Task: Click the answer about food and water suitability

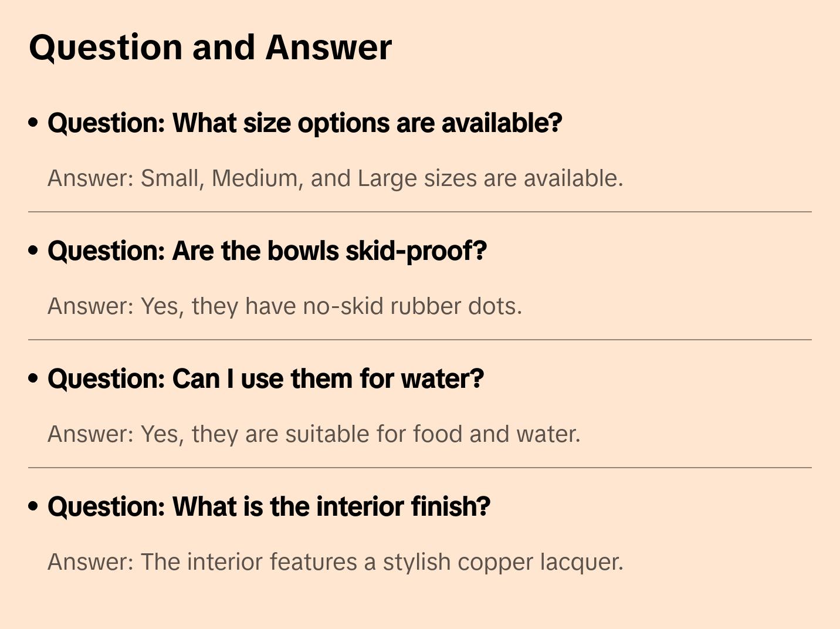Action: click(x=314, y=434)
